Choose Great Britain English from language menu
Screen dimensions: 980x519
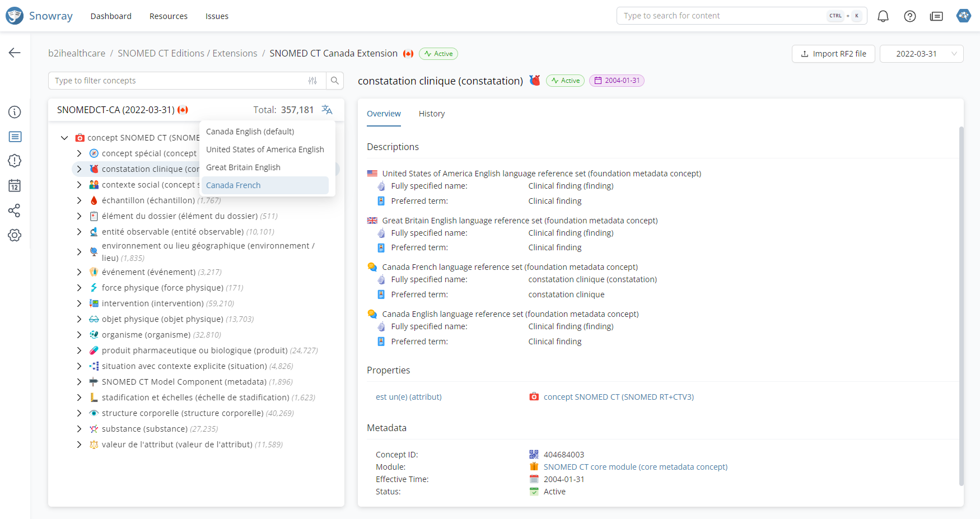[243, 167]
